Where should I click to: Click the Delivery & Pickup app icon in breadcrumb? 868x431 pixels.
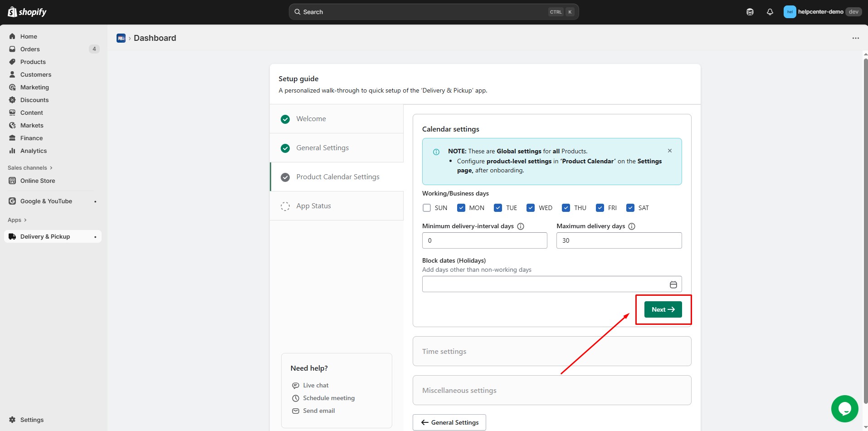click(121, 38)
